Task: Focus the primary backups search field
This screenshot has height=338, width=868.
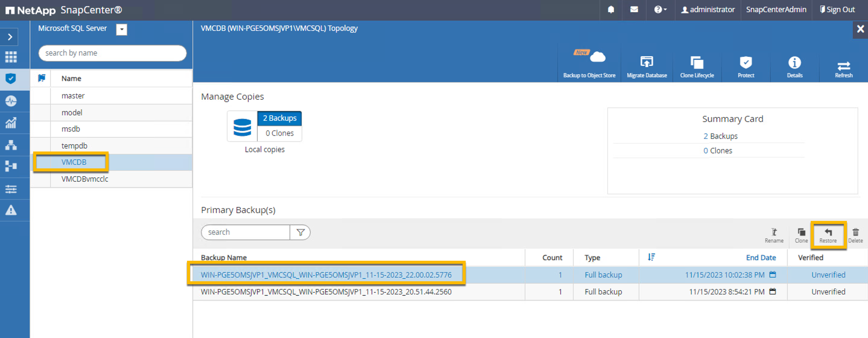Action: (246, 232)
